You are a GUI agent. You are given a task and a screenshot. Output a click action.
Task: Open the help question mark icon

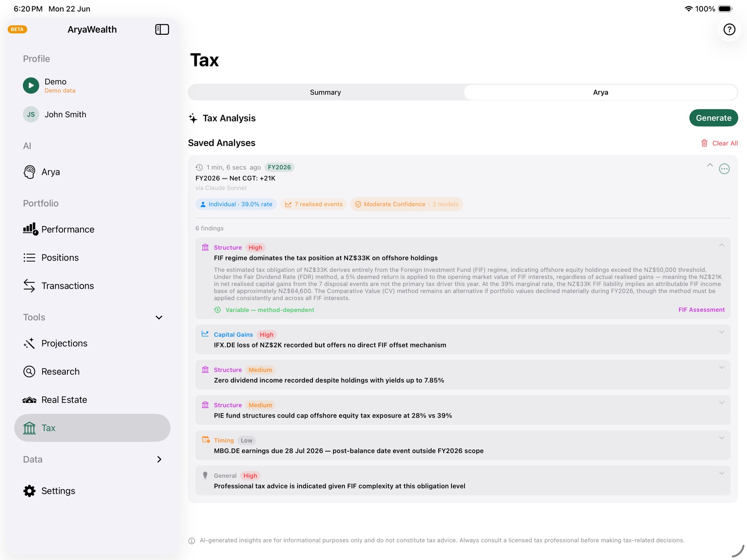[x=729, y=29]
